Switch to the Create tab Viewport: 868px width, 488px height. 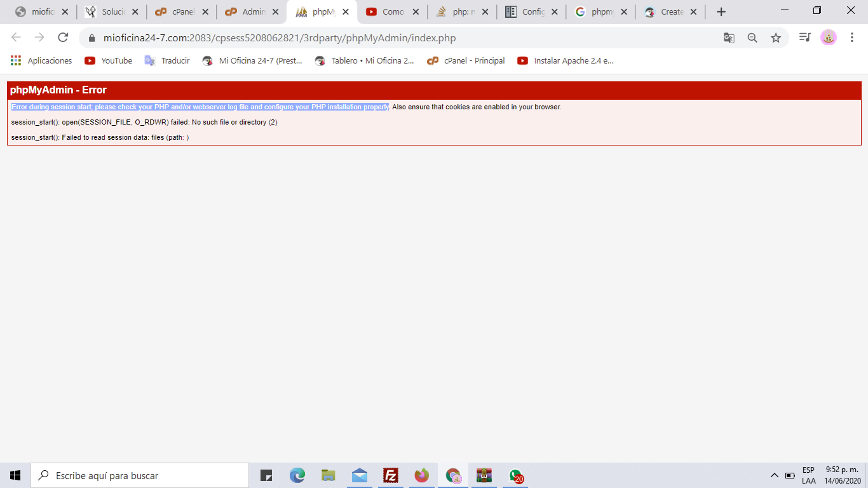point(671,11)
